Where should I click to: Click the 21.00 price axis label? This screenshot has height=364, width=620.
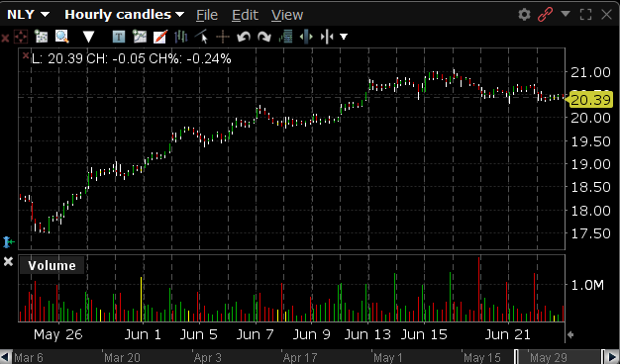coord(590,72)
